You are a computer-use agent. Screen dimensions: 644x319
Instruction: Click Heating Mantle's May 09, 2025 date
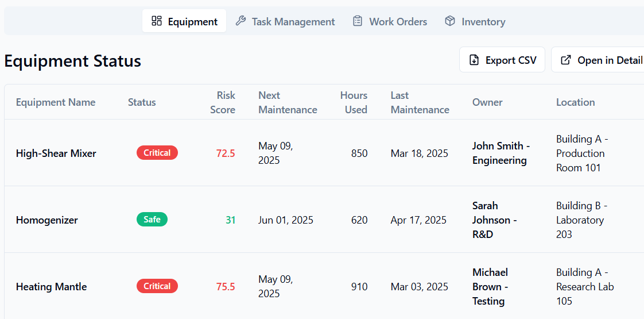[276, 286]
